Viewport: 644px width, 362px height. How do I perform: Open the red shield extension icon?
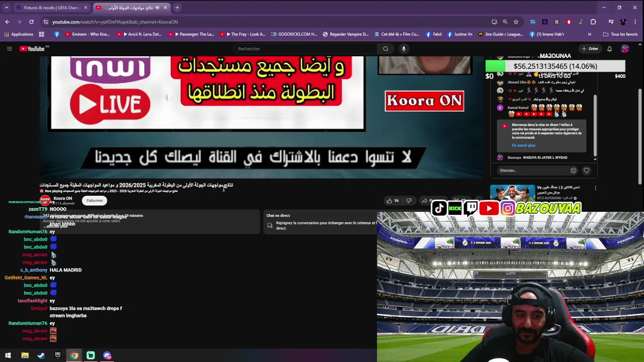(x=569, y=22)
